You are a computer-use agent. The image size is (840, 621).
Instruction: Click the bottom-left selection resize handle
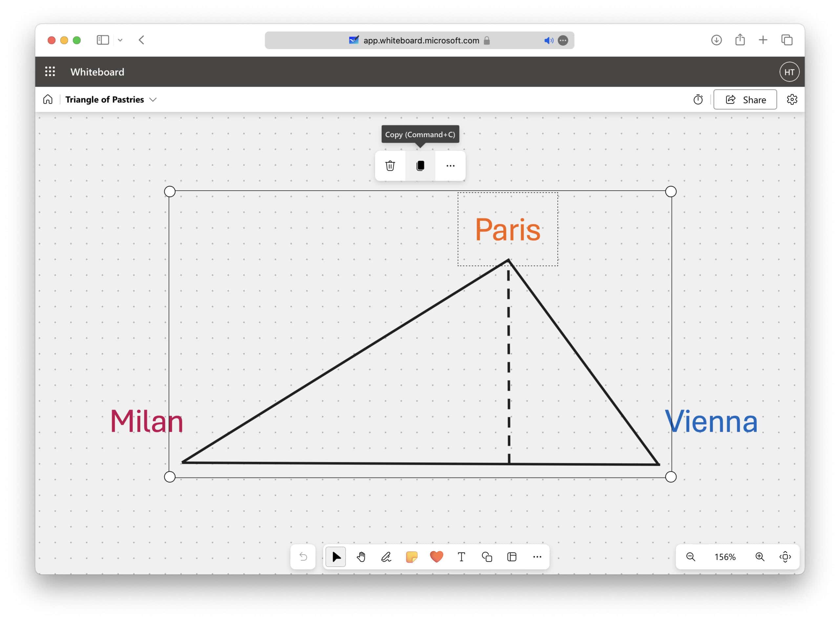[x=170, y=477]
